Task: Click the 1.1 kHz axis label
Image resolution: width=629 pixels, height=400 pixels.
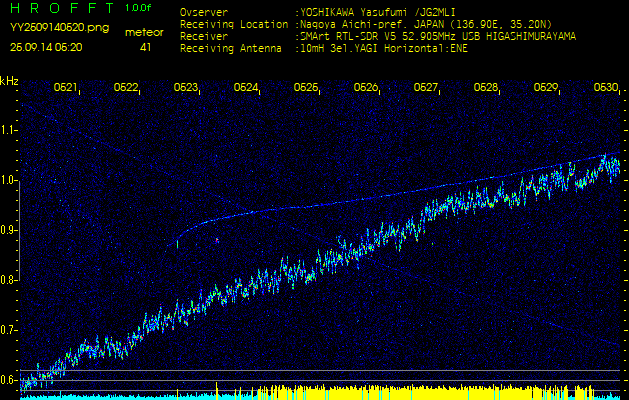Action: [x=9, y=130]
